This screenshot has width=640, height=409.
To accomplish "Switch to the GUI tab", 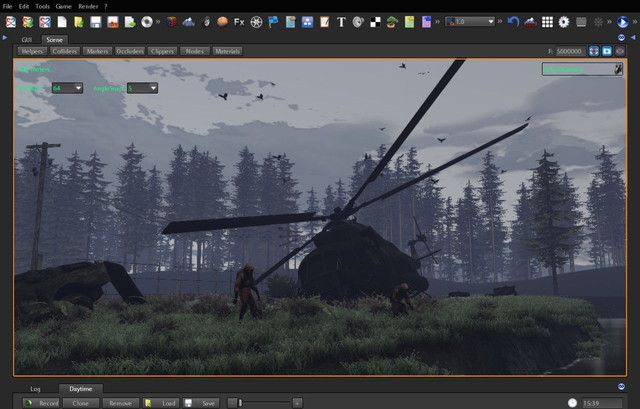I will (27, 38).
